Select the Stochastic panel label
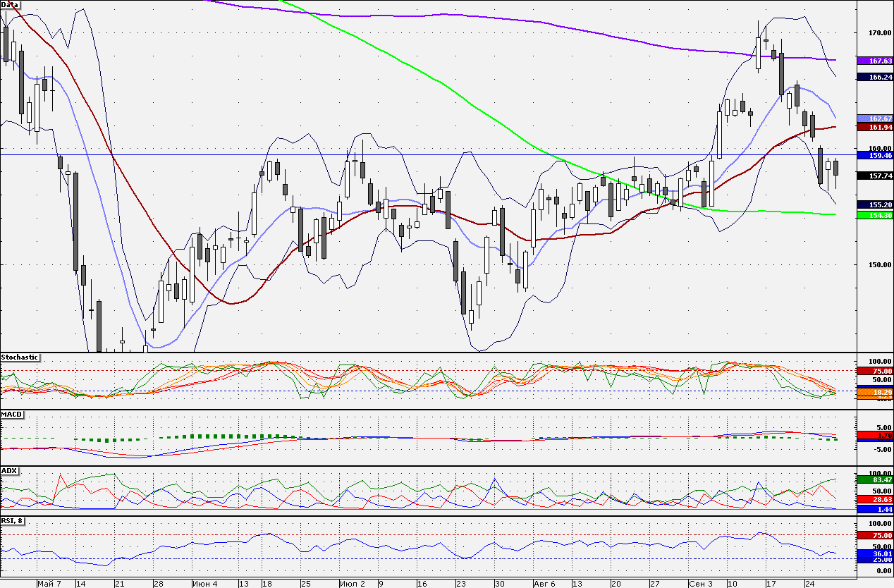This screenshot has height=588, width=894. [20, 357]
